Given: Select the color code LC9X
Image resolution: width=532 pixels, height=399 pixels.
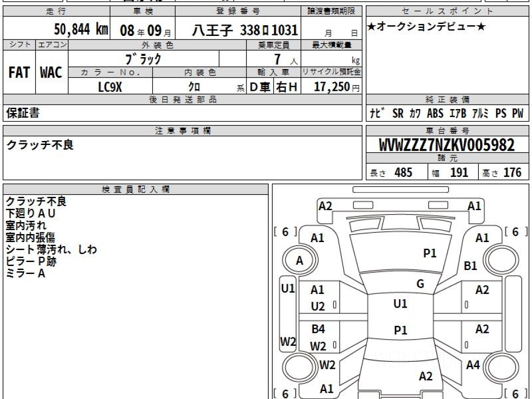Looking at the screenshot, I should [x=110, y=87].
